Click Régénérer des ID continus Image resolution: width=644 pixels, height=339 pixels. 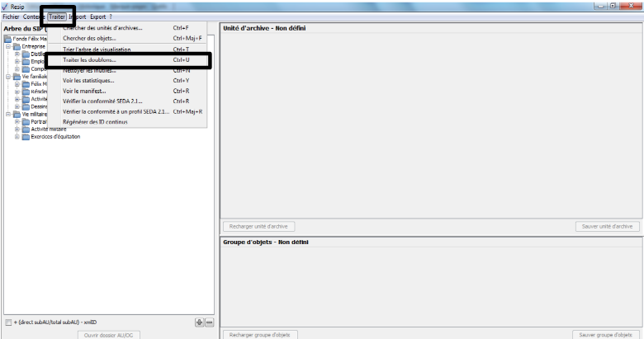pos(95,122)
